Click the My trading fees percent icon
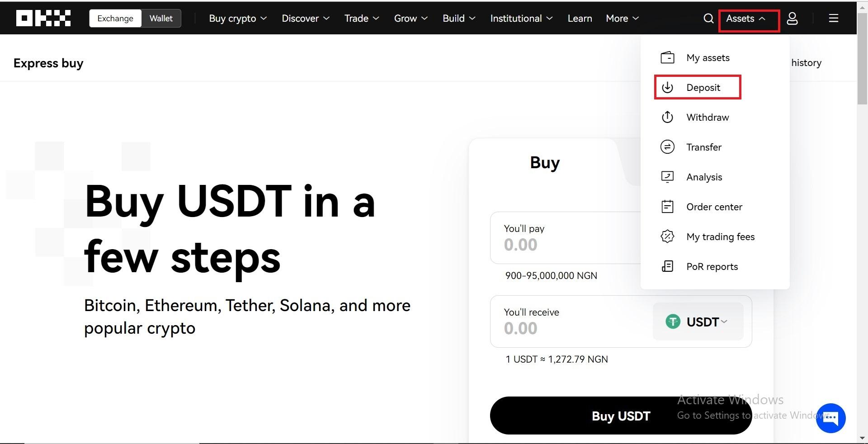The image size is (868, 444). pyautogui.click(x=667, y=236)
